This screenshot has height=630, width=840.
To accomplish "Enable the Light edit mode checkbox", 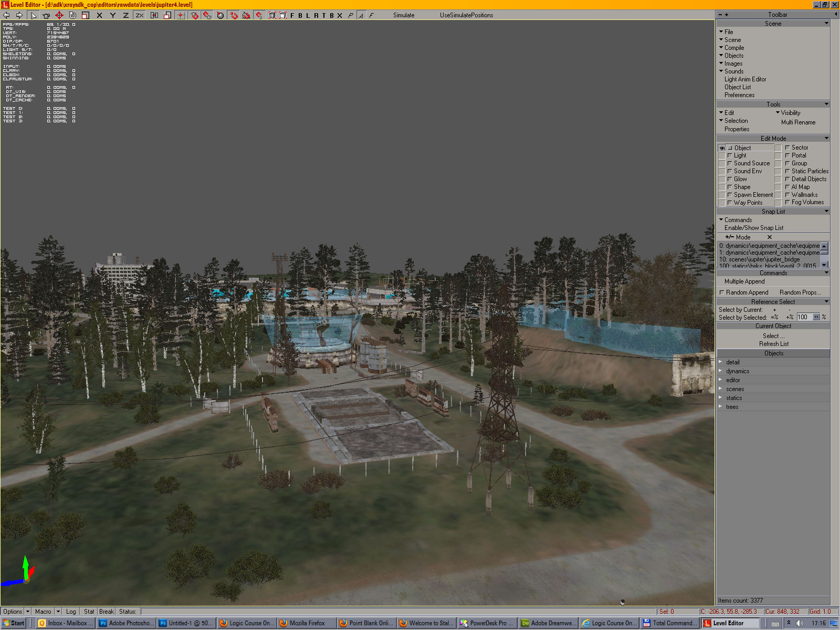I will 730,155.
